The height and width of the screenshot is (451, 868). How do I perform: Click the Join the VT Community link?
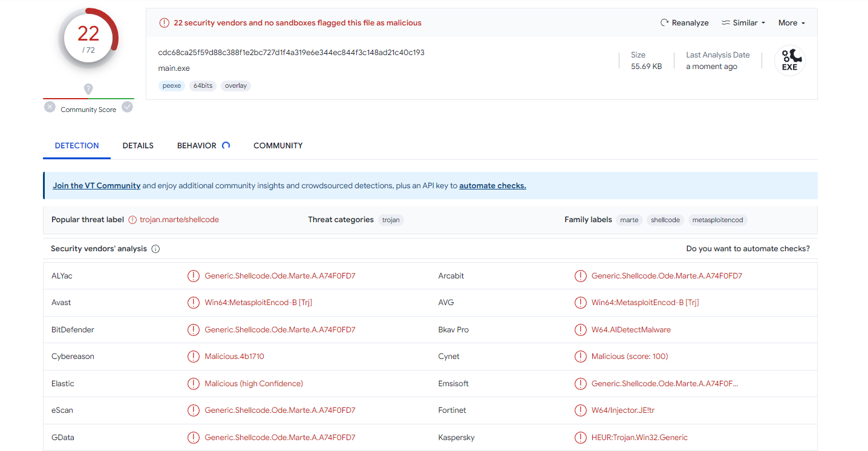(x=97, y=186)
